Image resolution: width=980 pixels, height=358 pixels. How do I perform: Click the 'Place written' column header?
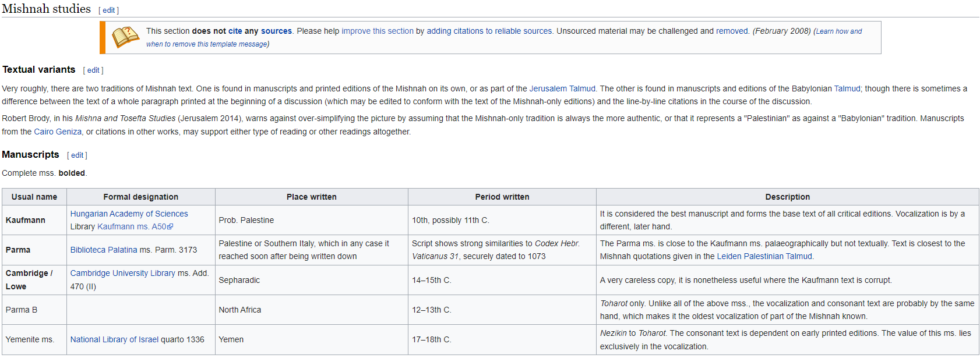(312, 197)
